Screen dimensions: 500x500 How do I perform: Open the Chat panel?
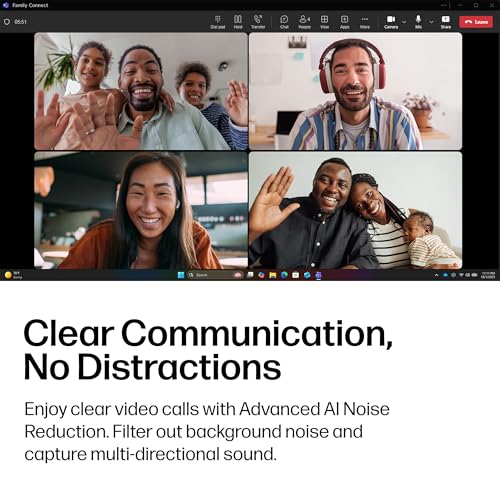pyautogui.click(x=284, y=22)
